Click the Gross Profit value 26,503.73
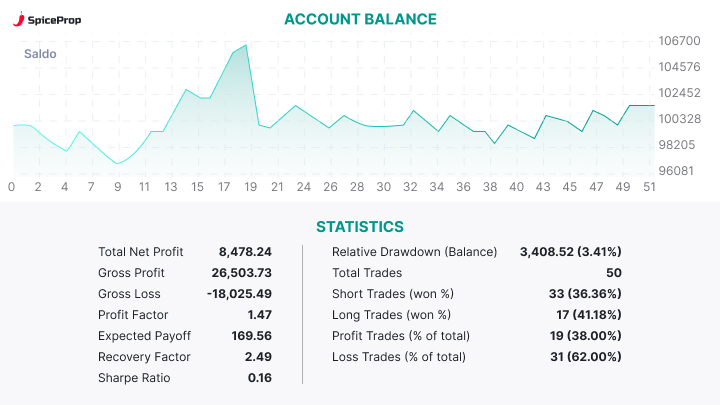This screenshot has width=720, height=405. 240,273
